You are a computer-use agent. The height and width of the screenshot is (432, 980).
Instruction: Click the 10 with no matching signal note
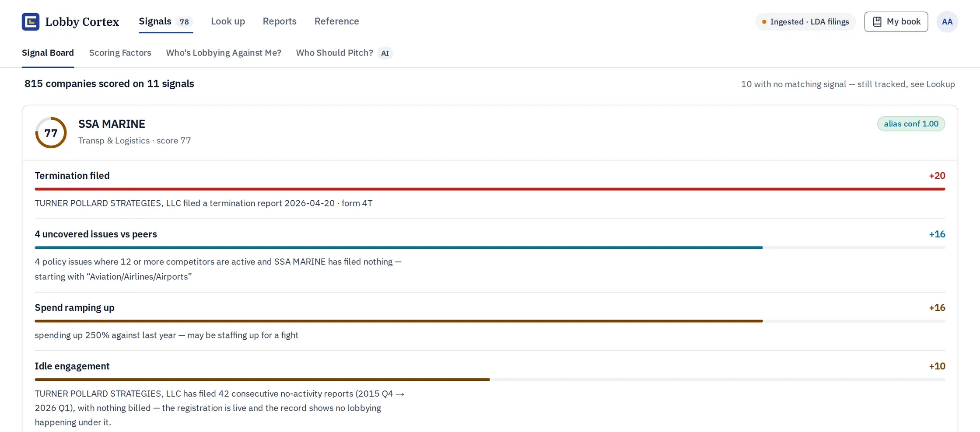[848, 84]
